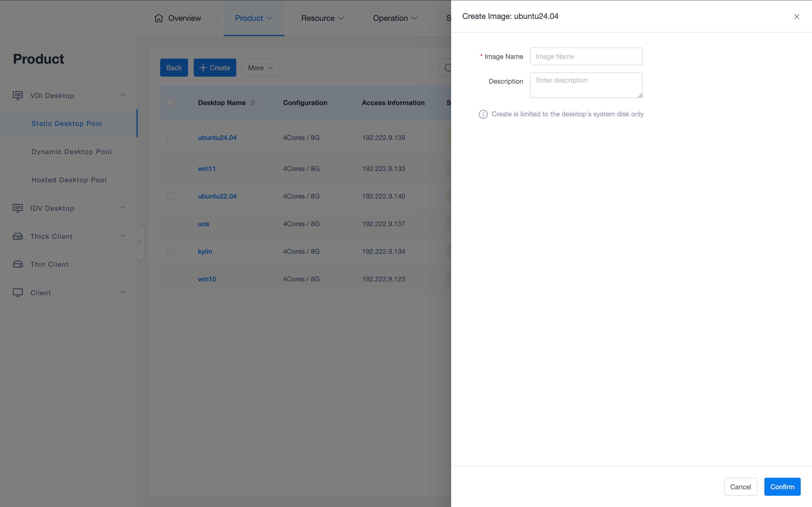The image size is (812, 507).
Task: Click the Cancel button
Action: [740, 486]
